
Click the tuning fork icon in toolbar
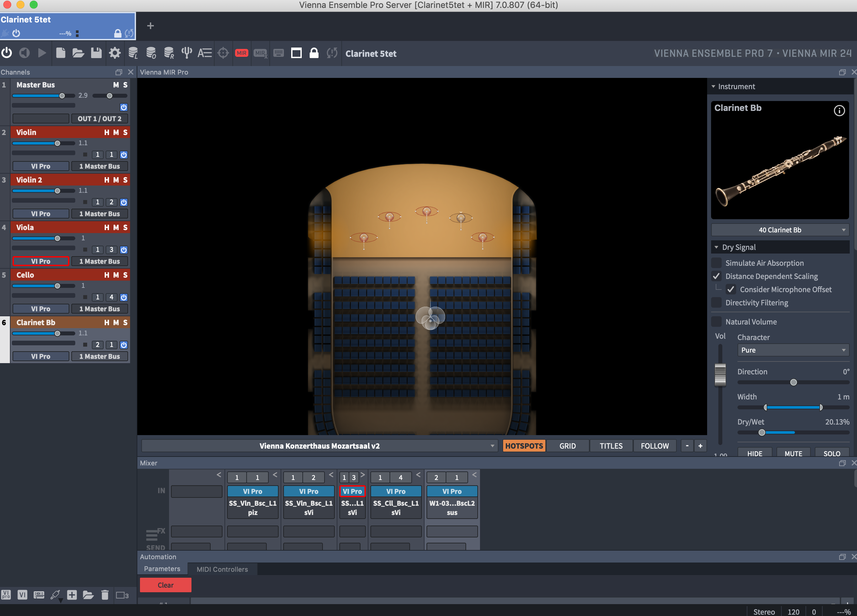[187, 53]
